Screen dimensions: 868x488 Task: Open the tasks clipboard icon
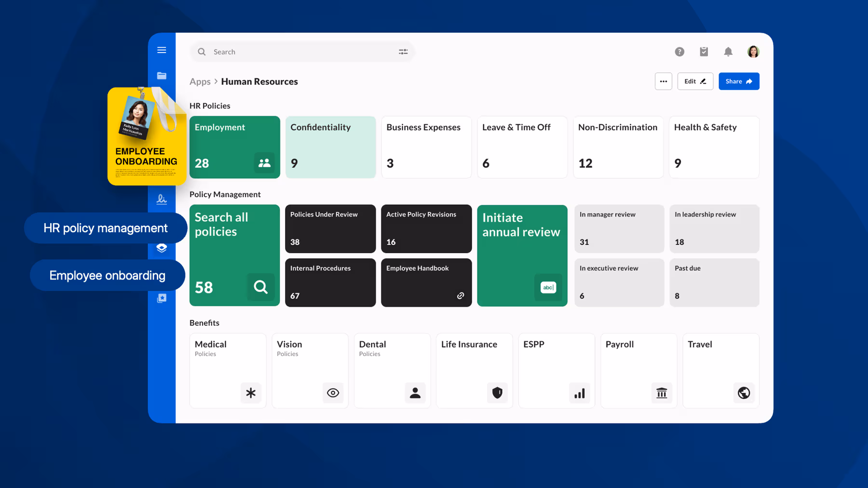point(704,52)
